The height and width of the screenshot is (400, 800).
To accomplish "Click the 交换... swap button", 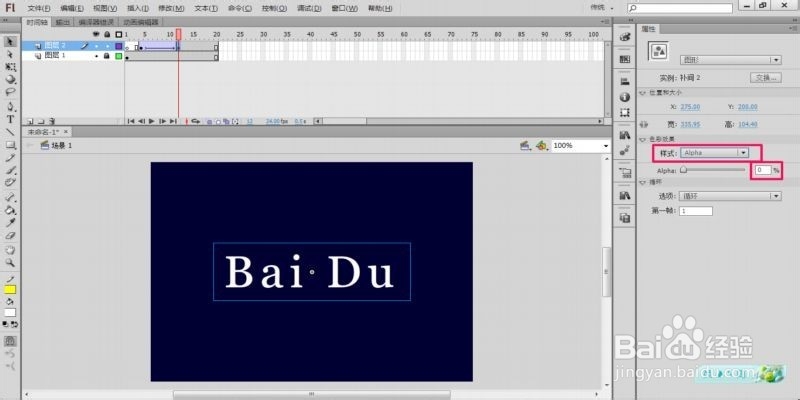I will 766,78.
